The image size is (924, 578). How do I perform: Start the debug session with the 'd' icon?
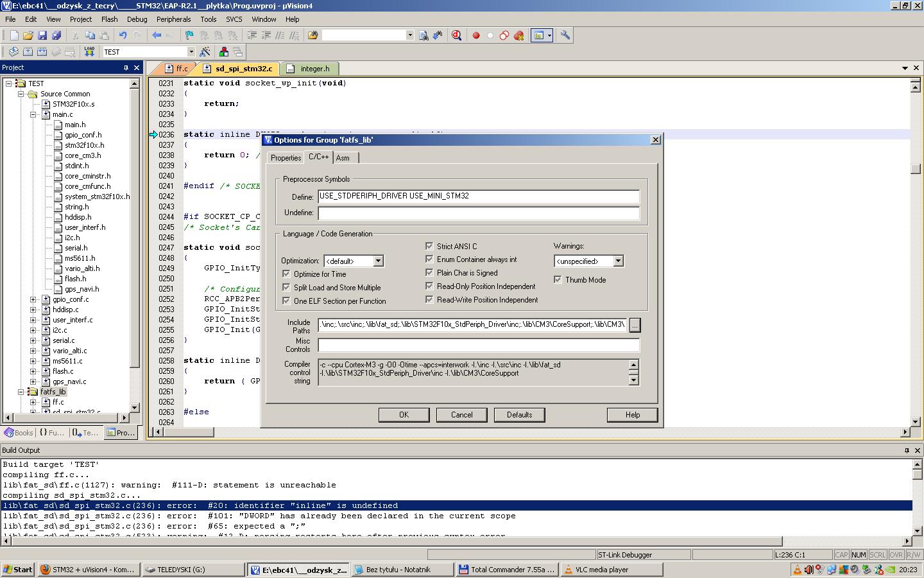point(457,35)
